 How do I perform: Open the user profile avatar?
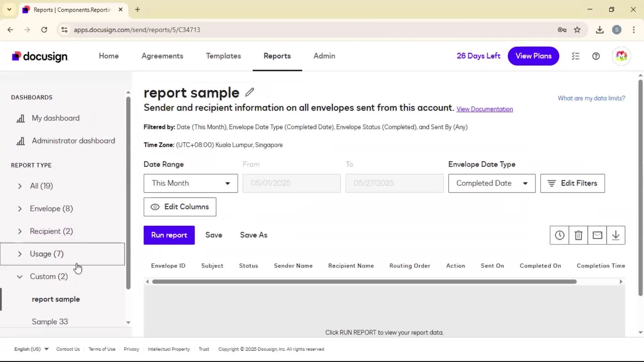click(621, 56)
